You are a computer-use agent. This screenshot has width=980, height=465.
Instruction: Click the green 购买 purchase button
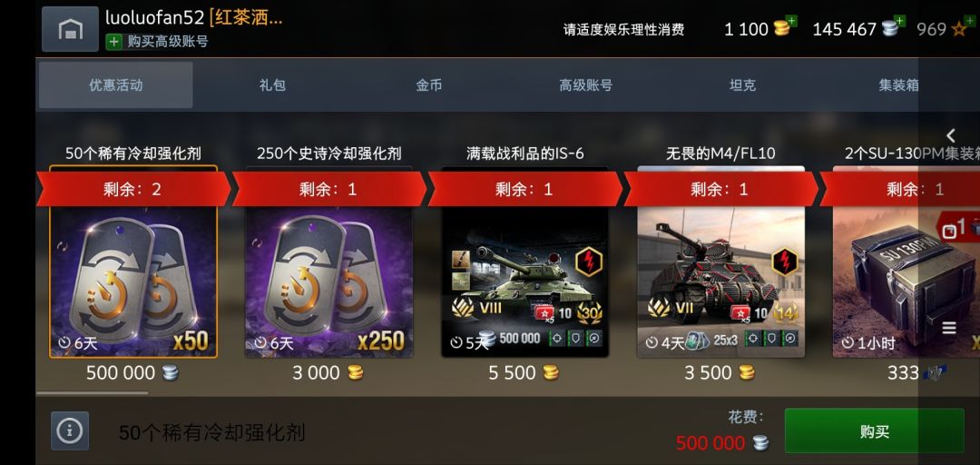click(x=875, y=430)
